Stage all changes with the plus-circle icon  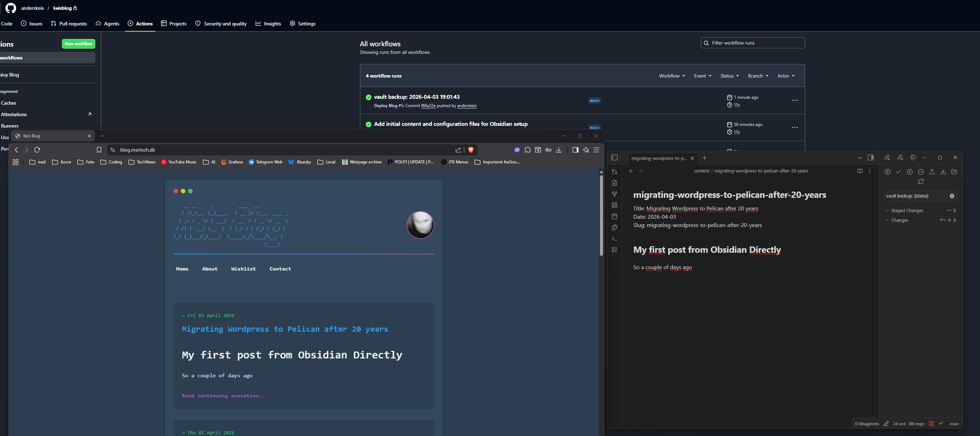910,172
